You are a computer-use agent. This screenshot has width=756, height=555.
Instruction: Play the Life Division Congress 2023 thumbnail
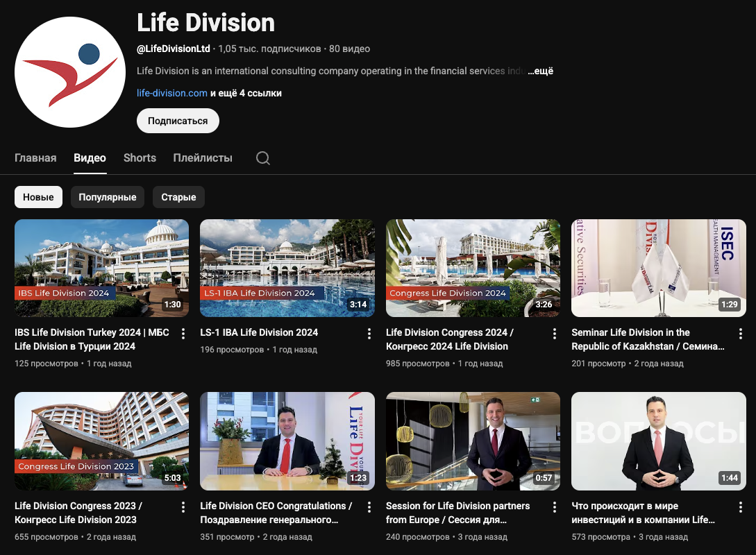101,441
